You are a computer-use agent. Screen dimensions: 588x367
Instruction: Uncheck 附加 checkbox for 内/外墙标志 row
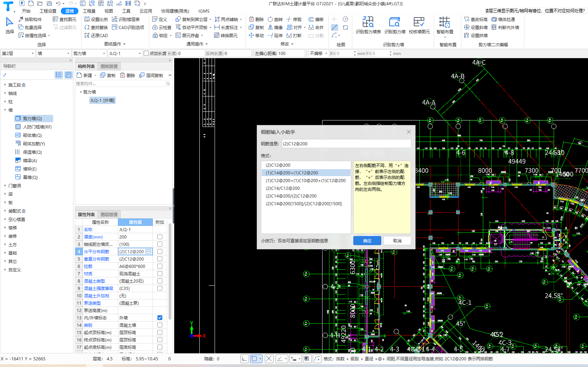pos(160,318)
